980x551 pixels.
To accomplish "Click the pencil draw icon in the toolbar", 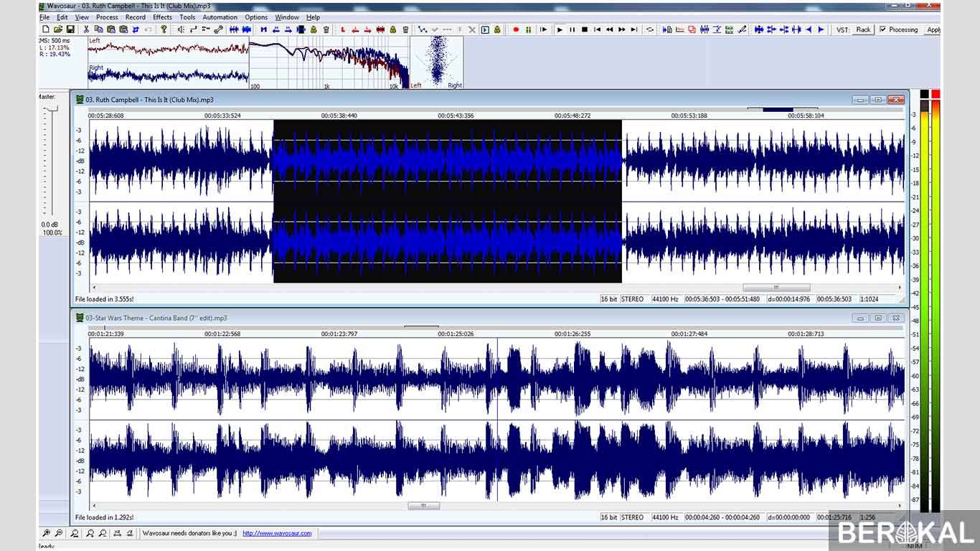I will coord(742,29).
